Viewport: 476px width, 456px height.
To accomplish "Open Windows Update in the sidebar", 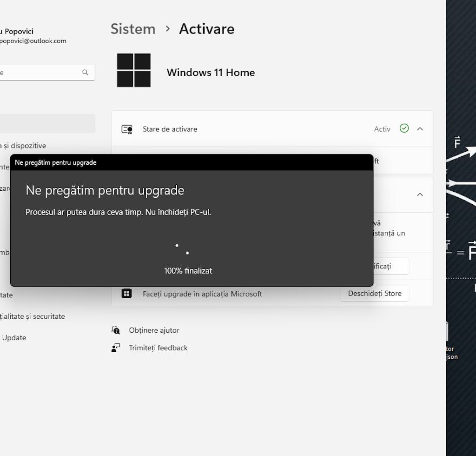I will coord(14,337).
